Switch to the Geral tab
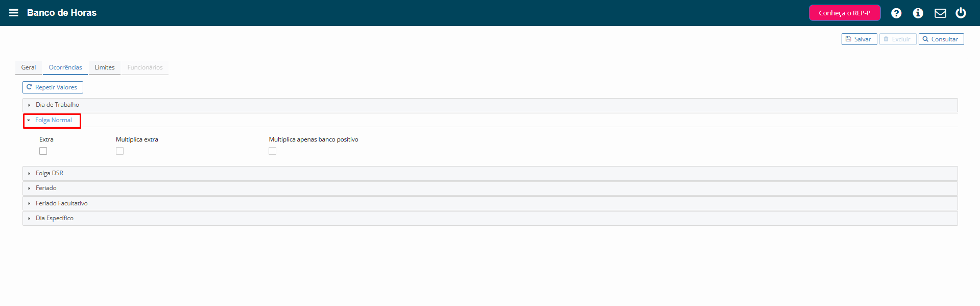Image resolution: width=980 pixels, height=306 pixels. 29,67
